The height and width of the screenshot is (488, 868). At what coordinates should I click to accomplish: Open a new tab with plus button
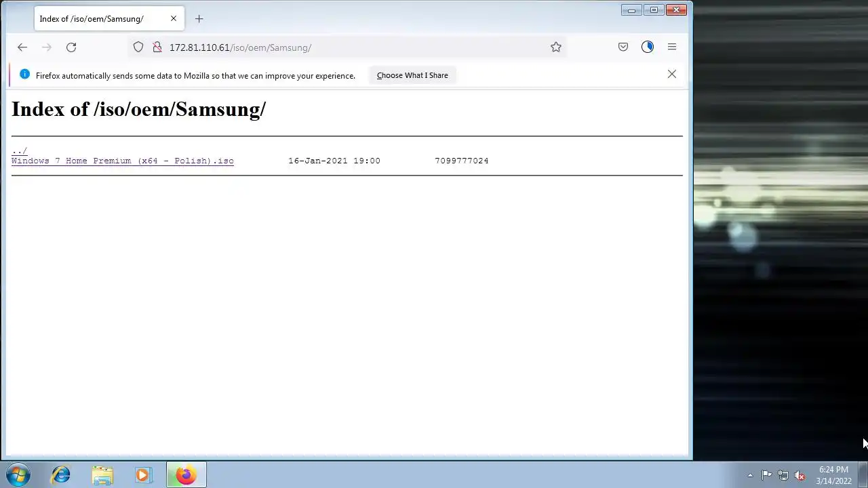[199, 19]
